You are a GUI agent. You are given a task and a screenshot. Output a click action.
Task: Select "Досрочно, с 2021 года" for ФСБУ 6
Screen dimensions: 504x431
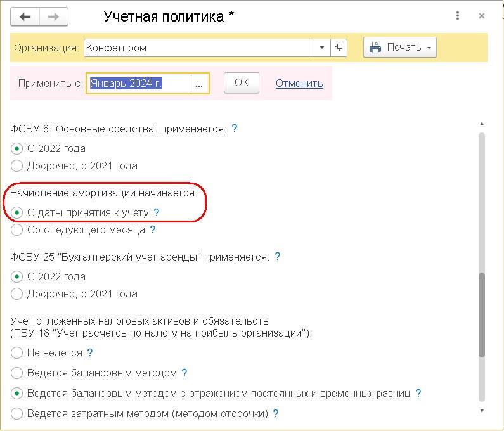click(x=17, y=166)
